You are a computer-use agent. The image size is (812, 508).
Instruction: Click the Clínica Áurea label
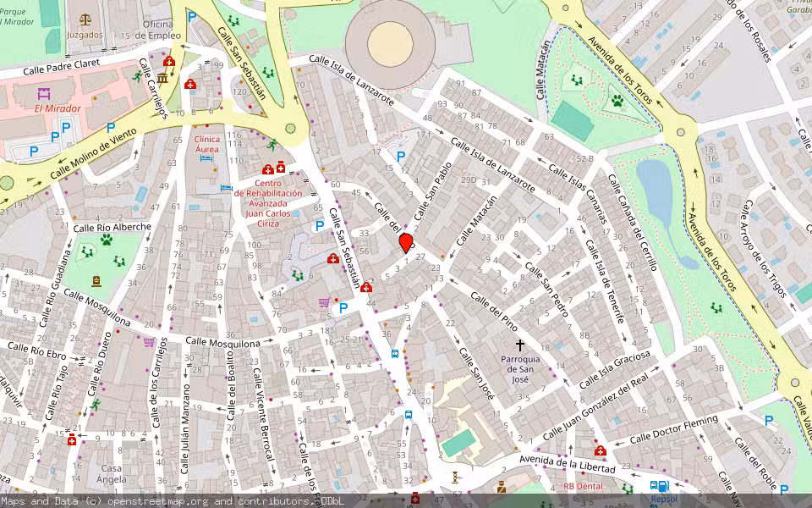[x=209, y=145]
